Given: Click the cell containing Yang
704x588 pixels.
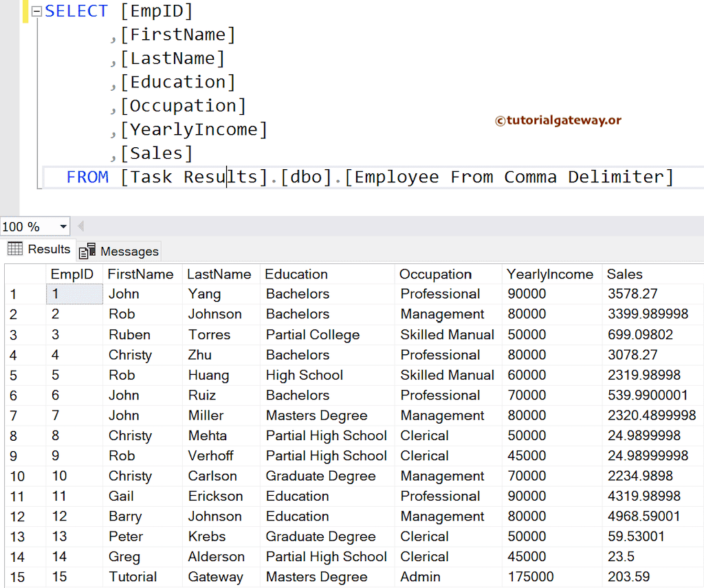Looking at the screenshot, I should (221, 294).
